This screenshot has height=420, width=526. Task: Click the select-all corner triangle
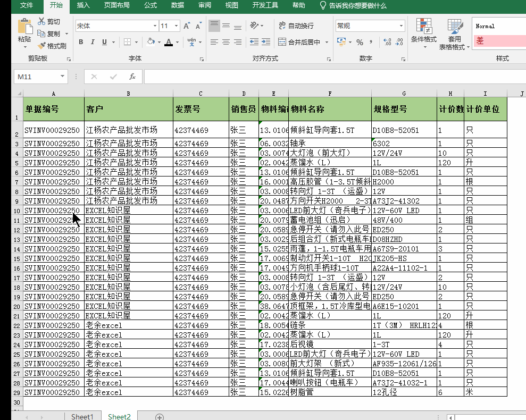[x=20, y=94]
